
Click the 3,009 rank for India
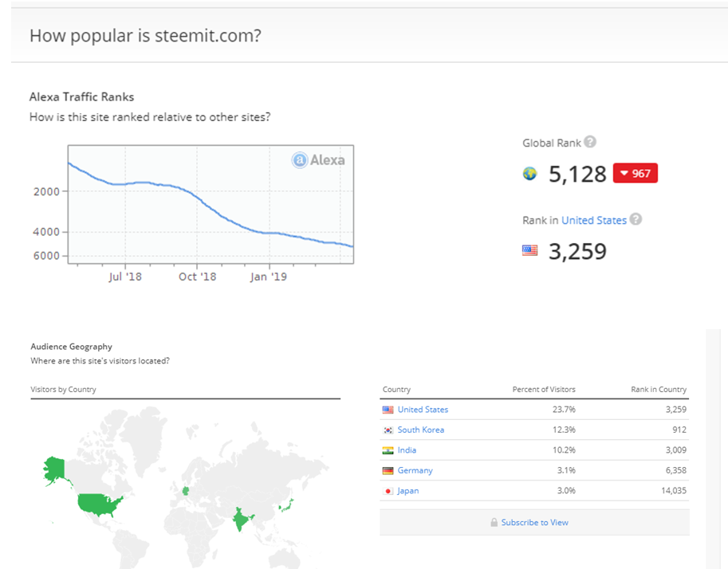pos(676,449)
